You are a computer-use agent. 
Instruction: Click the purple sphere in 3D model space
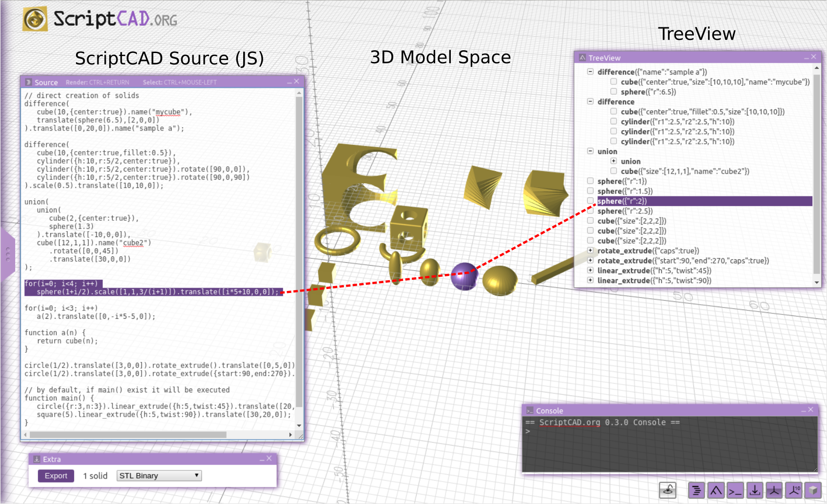[464, 276]
